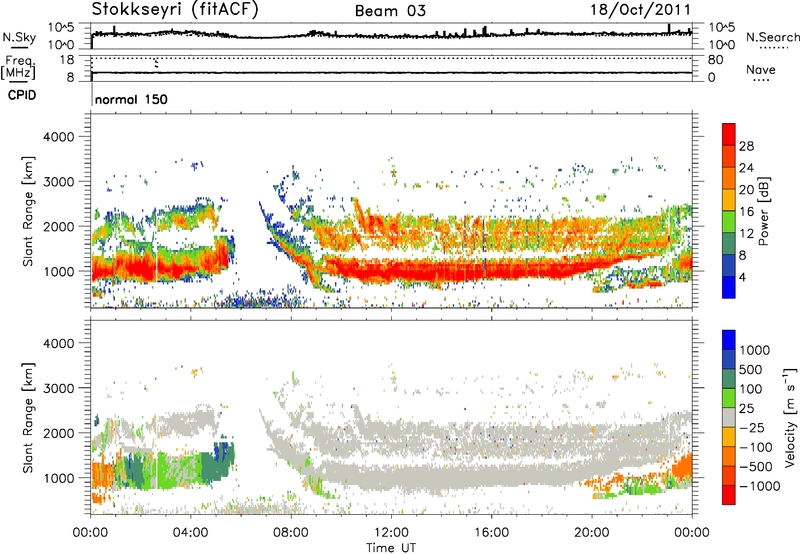Screen dimensions: 800x554
Task: Click the 4 label on Power color bar
Action: [x=743, y=278]
